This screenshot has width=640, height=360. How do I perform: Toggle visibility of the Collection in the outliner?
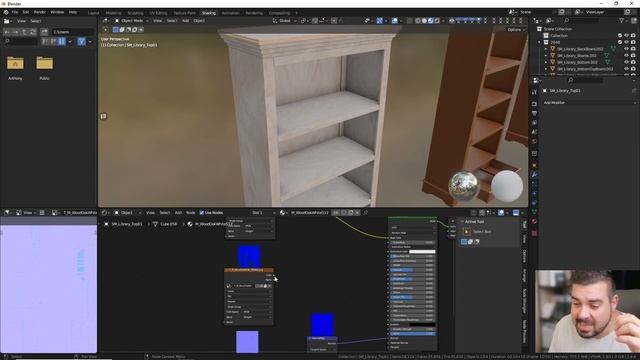627,36
